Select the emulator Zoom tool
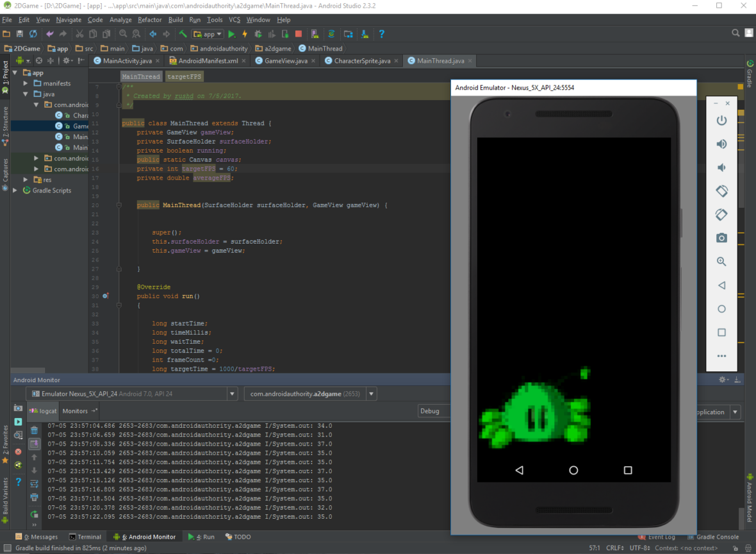Screen dimensions: 756x554 coord(721,261)
